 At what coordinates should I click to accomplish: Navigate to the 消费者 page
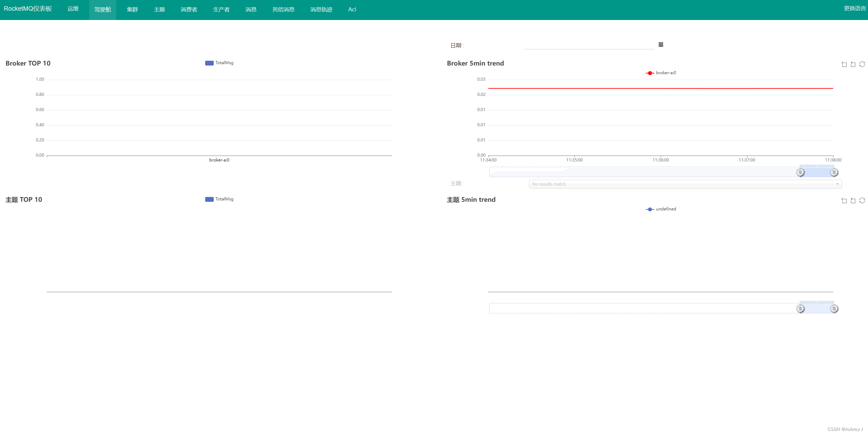coord(188,9)
